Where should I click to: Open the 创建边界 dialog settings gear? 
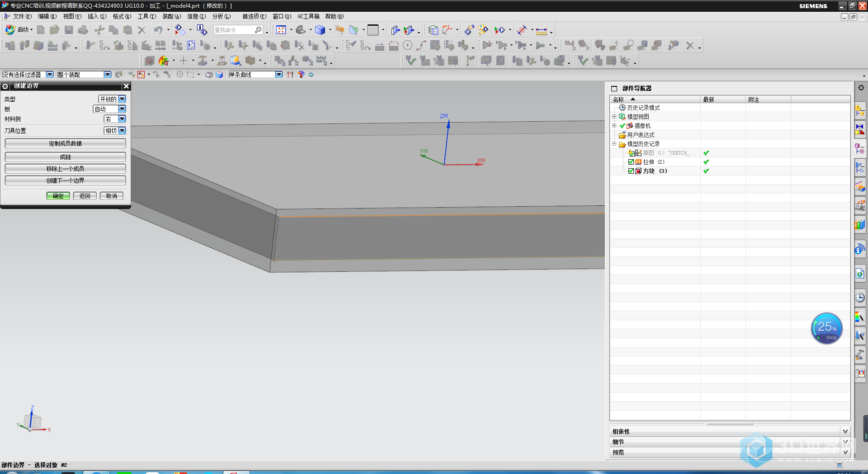click(x=5, y=86)
